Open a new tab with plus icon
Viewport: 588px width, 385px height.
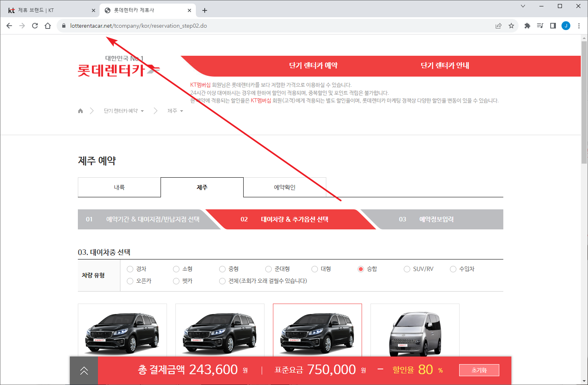click(x=205, y=10)
